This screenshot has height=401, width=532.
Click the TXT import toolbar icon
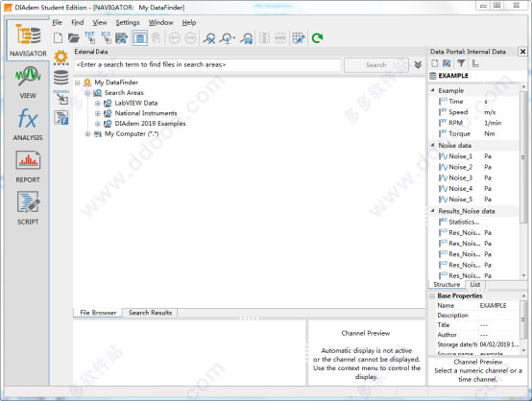90,38
